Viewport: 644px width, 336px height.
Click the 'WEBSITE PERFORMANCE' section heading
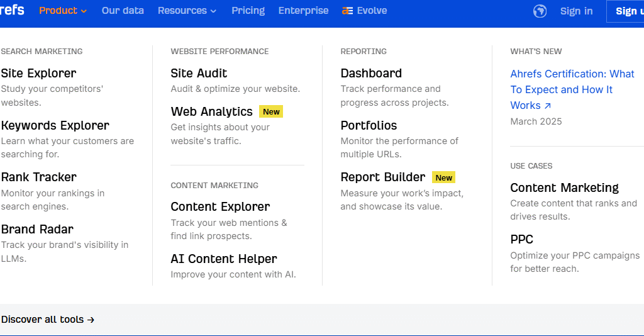click(x=219, y=52)
